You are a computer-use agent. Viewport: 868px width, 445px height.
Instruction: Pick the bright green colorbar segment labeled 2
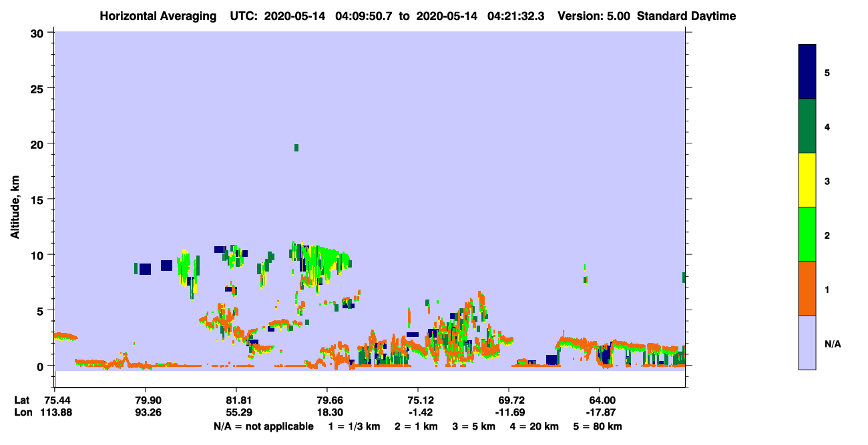(807, 234)
